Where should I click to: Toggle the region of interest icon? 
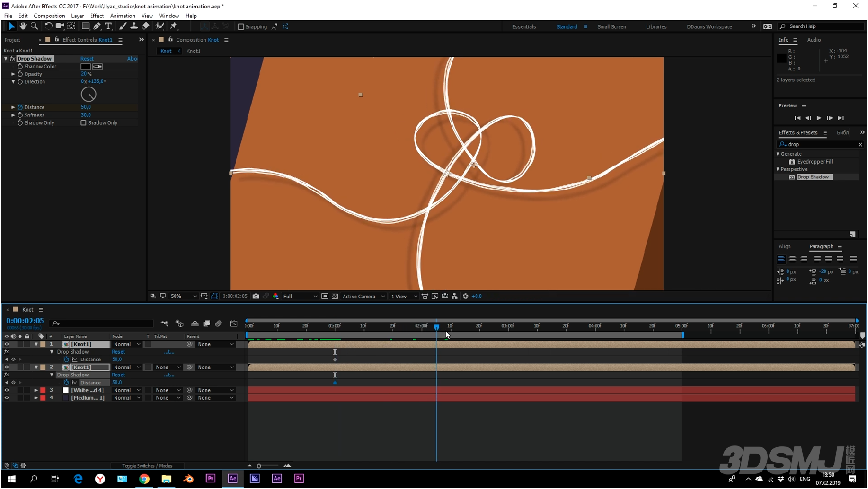pos(325,297)
